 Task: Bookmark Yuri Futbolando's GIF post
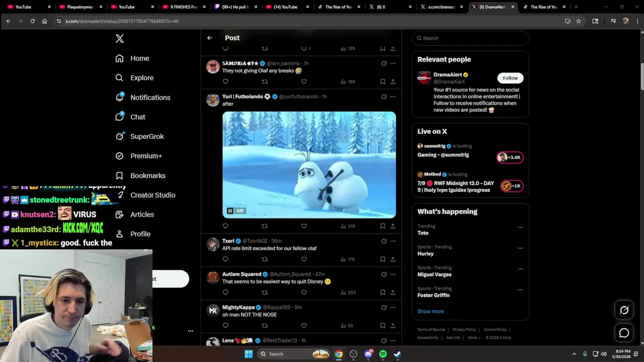click(x=383, y=226)
